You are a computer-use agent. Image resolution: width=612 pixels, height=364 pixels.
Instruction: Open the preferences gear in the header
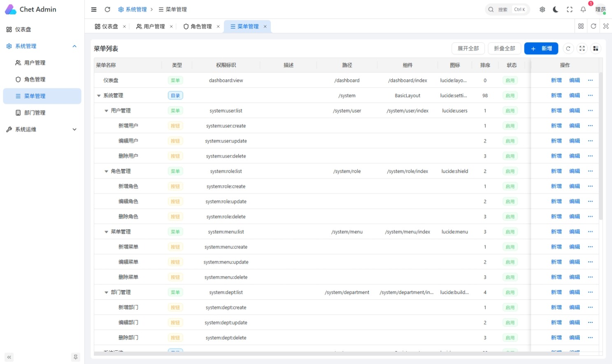[x=542, y=9]
